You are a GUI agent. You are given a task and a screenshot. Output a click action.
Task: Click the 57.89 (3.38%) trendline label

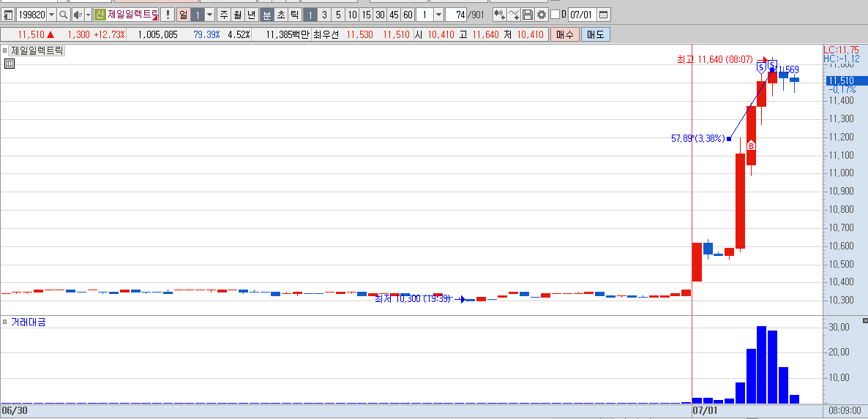(x=697, y=139)
